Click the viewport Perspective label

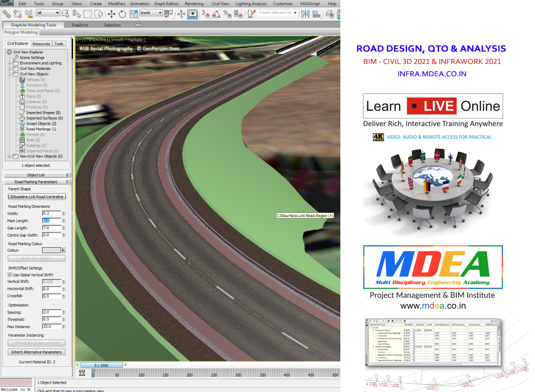tap(96, 40)
